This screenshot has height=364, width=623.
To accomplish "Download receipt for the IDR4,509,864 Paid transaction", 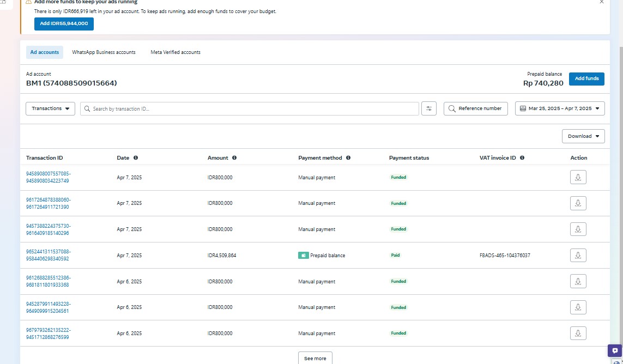I will (x=578, y=255).
